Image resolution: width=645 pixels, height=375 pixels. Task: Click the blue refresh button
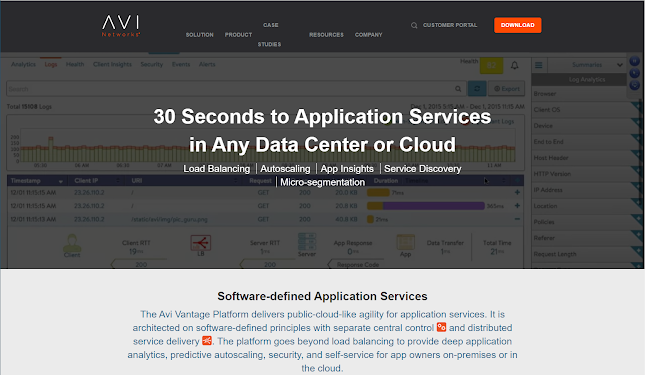pos(477,88)
